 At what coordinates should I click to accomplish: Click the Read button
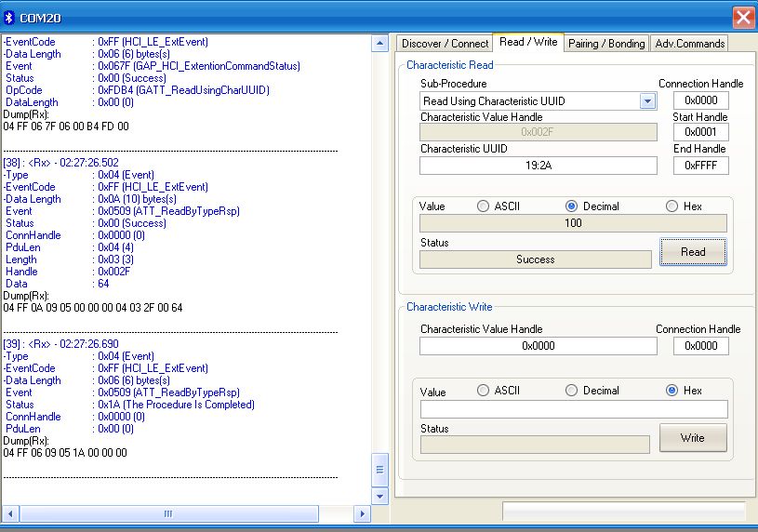(x=693, y=251)
